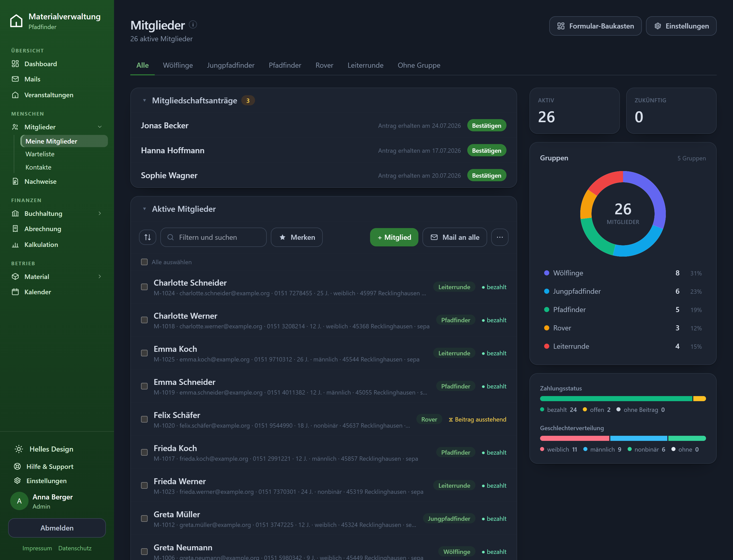Viewport: 733px width, 560px height.
Task: Select Charlotte Schneider's row checkbox
Action: coord(144,287)
